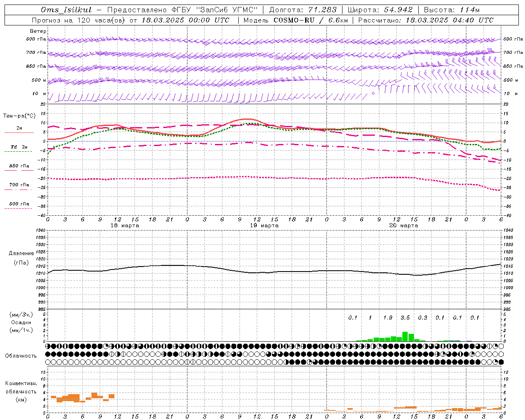Click the dashed legend line under Td 2м

click(x=18, y=151)
